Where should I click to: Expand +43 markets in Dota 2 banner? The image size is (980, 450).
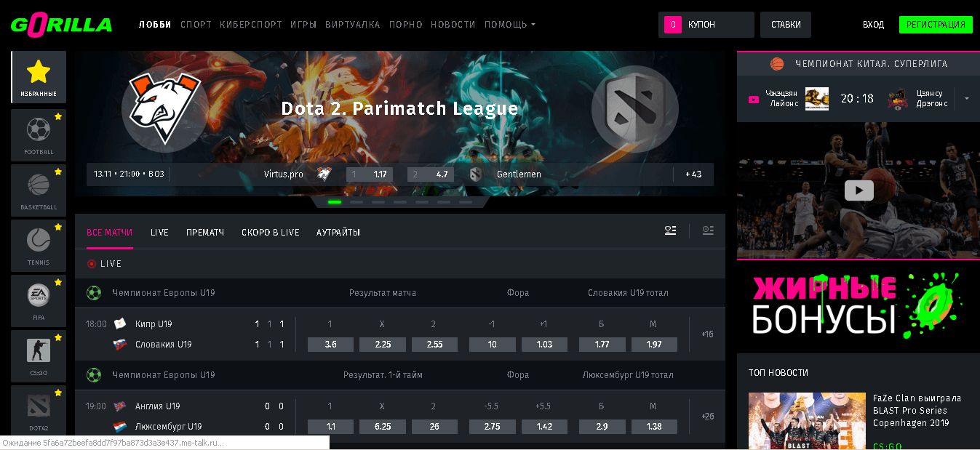pyautogui.click(x=693, y=174)
